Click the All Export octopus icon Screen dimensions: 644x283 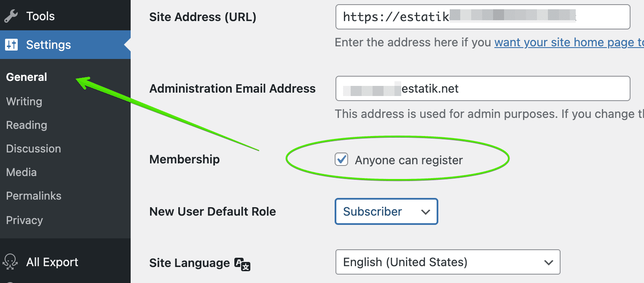11,262
